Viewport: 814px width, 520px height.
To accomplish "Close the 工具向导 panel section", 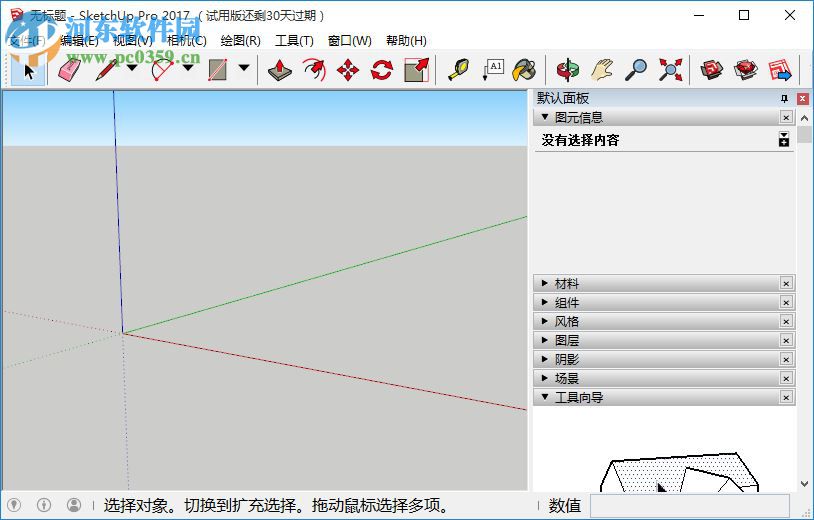I will tap(786, 398).
